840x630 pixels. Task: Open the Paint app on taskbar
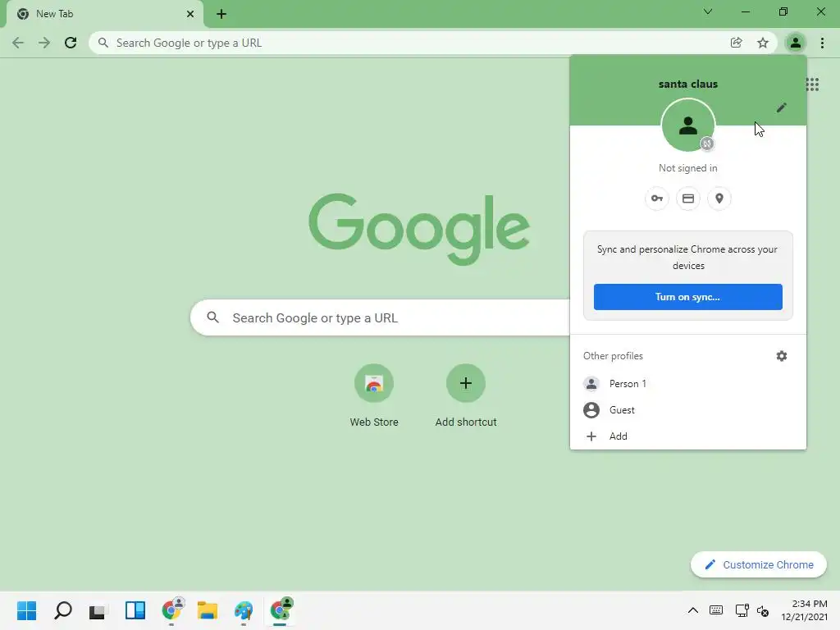tap(243, 610)
